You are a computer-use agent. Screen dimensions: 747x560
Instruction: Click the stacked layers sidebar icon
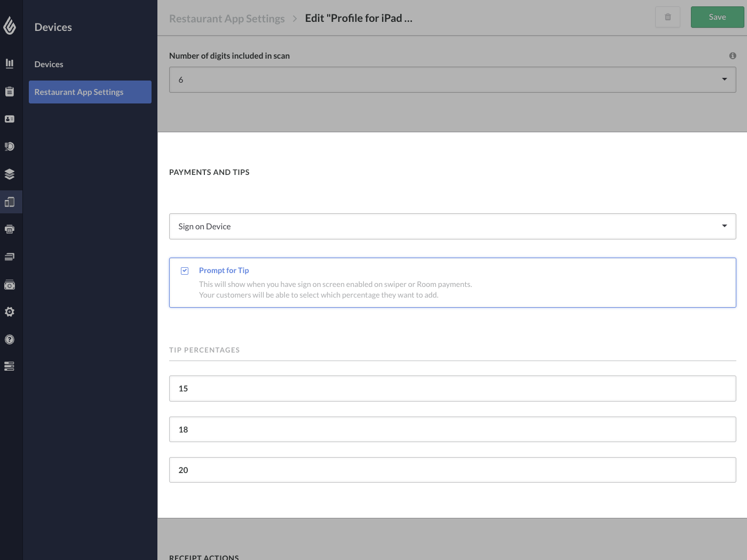tap(10, 174)
